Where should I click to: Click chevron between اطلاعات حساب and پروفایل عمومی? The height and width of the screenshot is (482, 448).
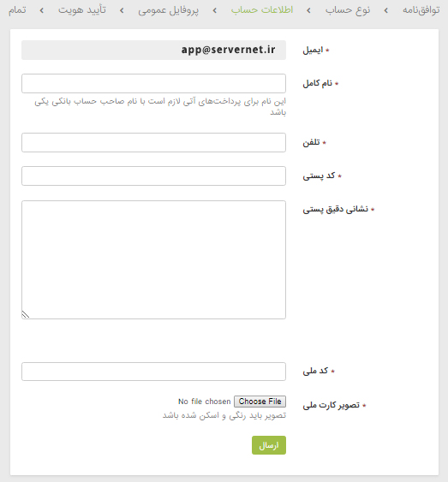tap(215, 11)
